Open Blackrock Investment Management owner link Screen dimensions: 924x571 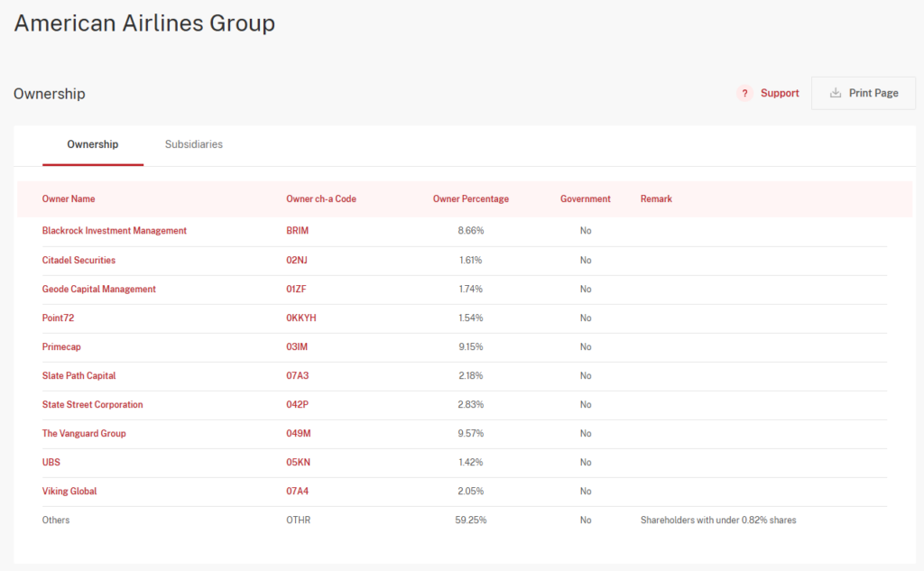[114, 231]
